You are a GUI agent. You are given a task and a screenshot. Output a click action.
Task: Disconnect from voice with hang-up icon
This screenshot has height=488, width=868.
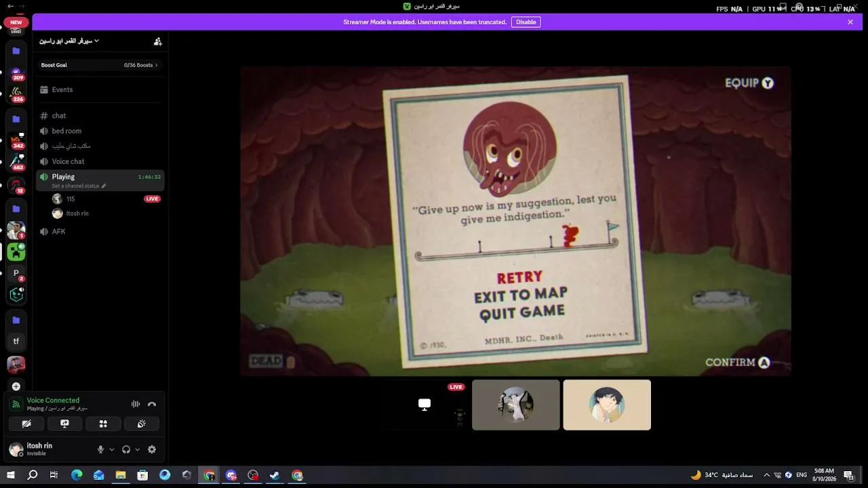click(152, 404)
